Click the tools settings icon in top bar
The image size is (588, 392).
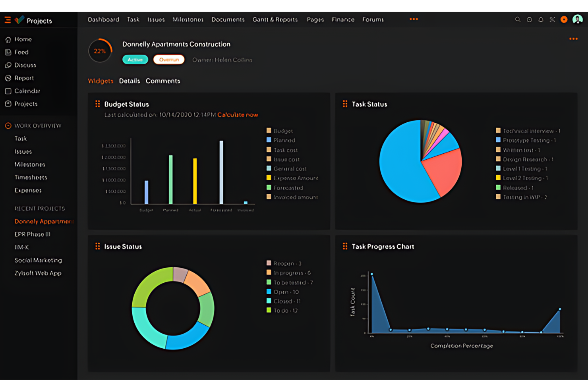pos(552,19)
